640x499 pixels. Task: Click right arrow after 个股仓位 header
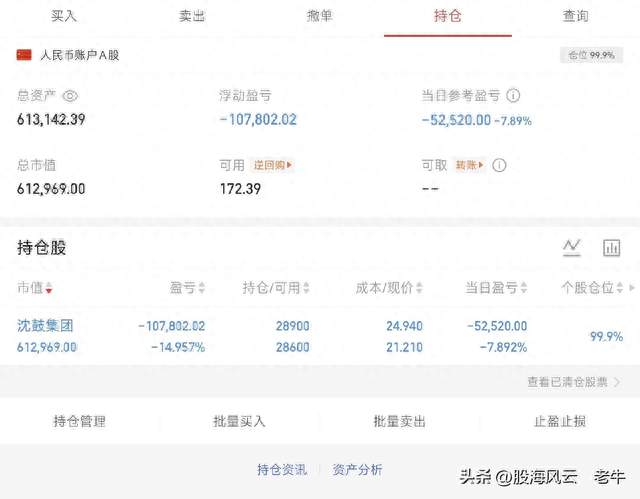coord(632,288)
